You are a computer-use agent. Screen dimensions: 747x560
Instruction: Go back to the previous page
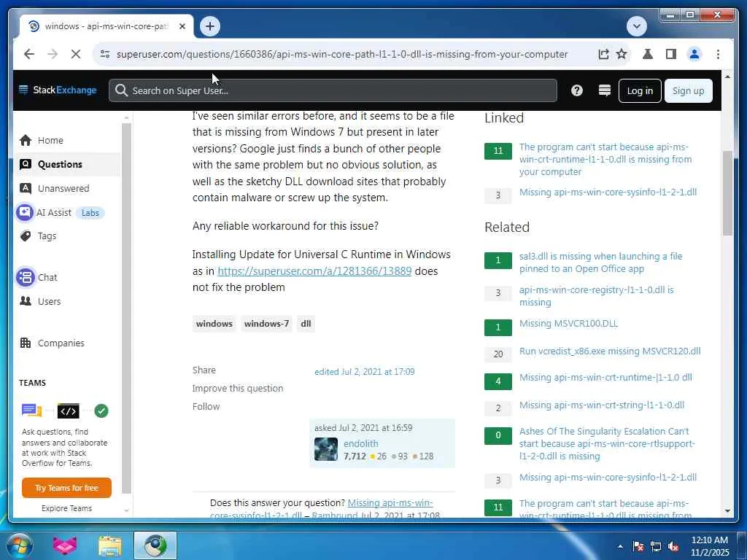click(x=29, y=54)
